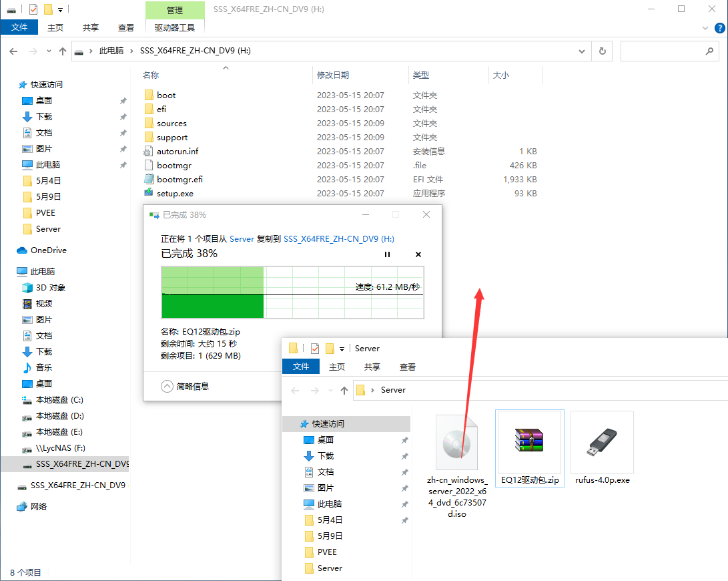The width and height of the screenshot is (728, 581).
Task: Open setup.exe in the H: drive
Action: [x=175, y=194]
